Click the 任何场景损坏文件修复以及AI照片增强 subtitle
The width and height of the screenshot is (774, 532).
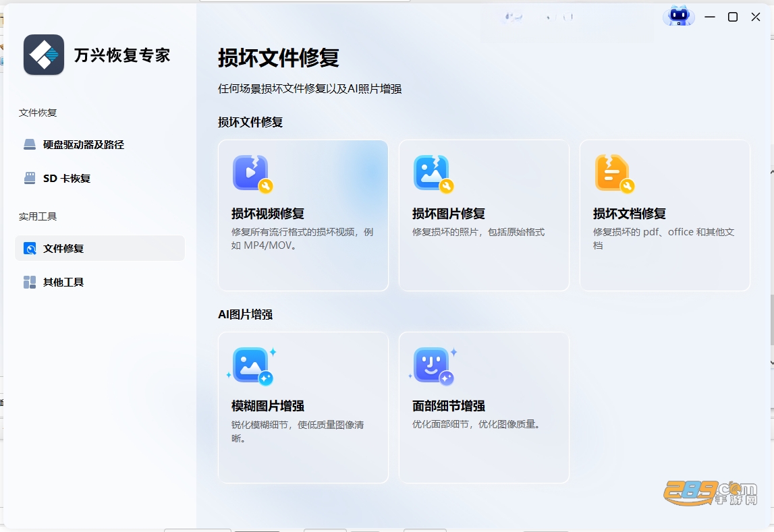(310, 89)
